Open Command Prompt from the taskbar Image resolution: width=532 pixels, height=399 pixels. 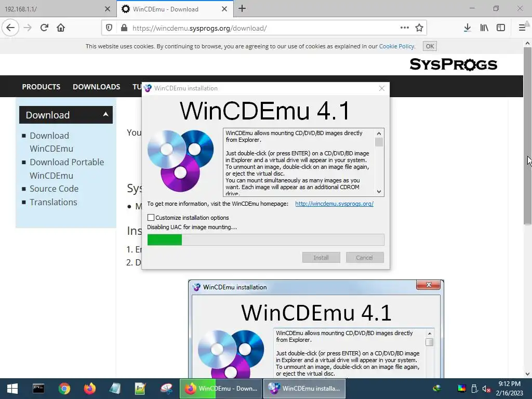pyautogui.click(x=38, y=389)
